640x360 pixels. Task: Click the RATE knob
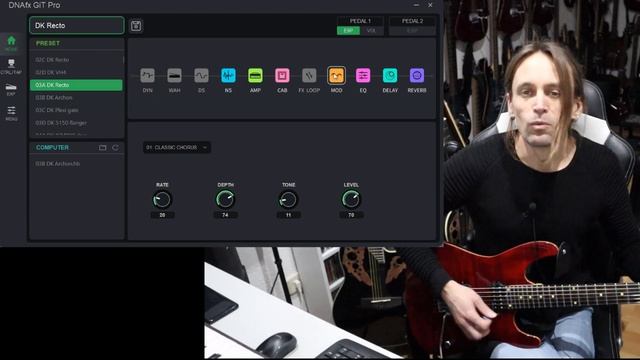pos(162,200)
